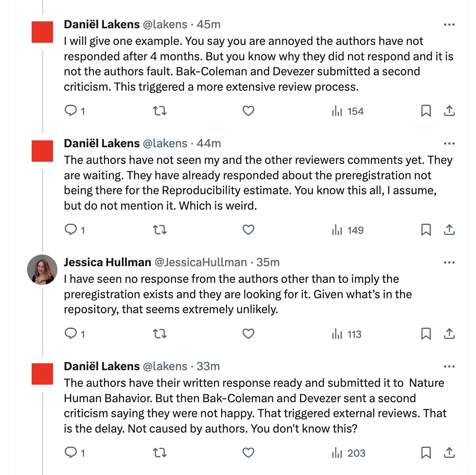
Task: Open Jessica Hullman's profile photo
Action: click(42, 270)
